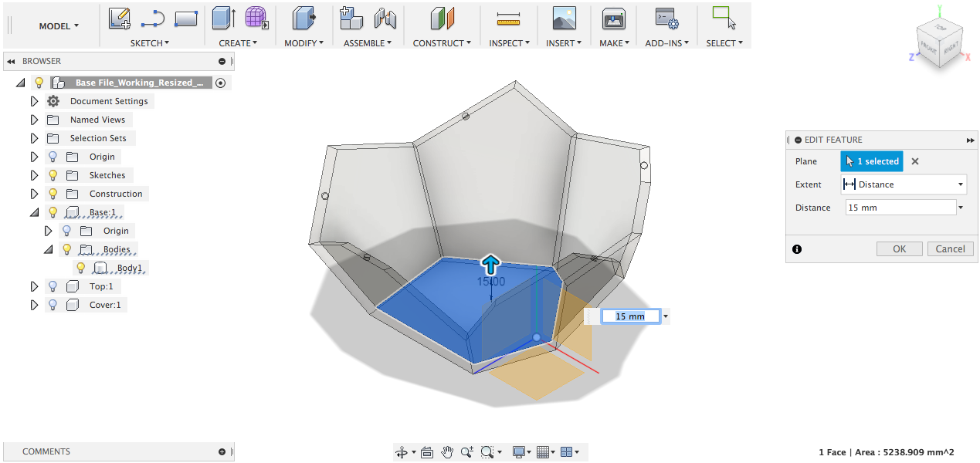
Task: Toggle visibility bulb for Base:1 component
Action: point(53,212)
